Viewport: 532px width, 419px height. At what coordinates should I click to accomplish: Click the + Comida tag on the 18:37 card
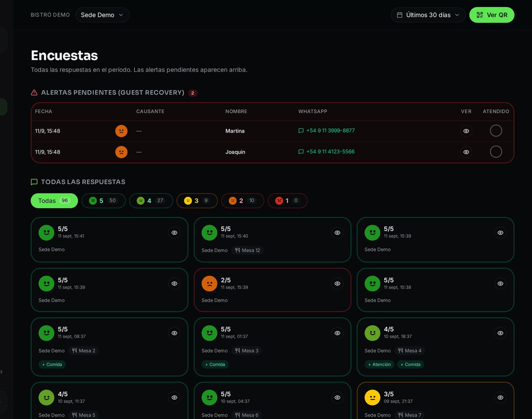point(411,364)
